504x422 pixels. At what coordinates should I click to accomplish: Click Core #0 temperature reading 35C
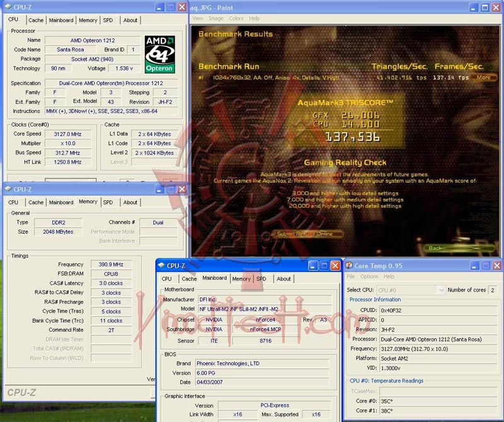438,401
